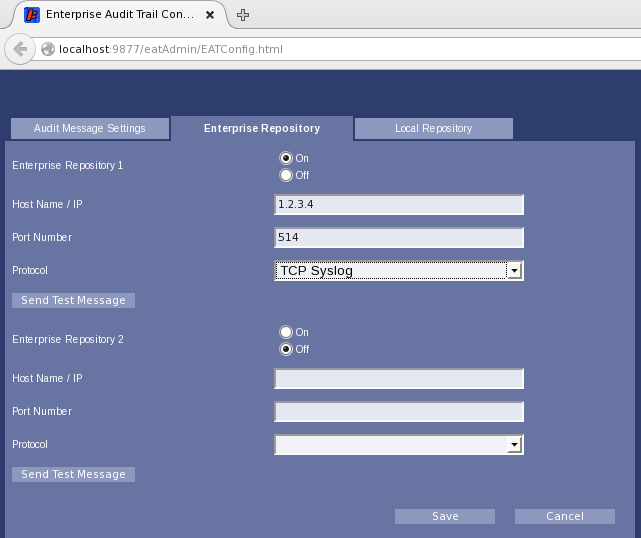The image size is (641, 538).
Task: Click the Enterprise Audit Trail tab favicon
Action: coord(30,15)
